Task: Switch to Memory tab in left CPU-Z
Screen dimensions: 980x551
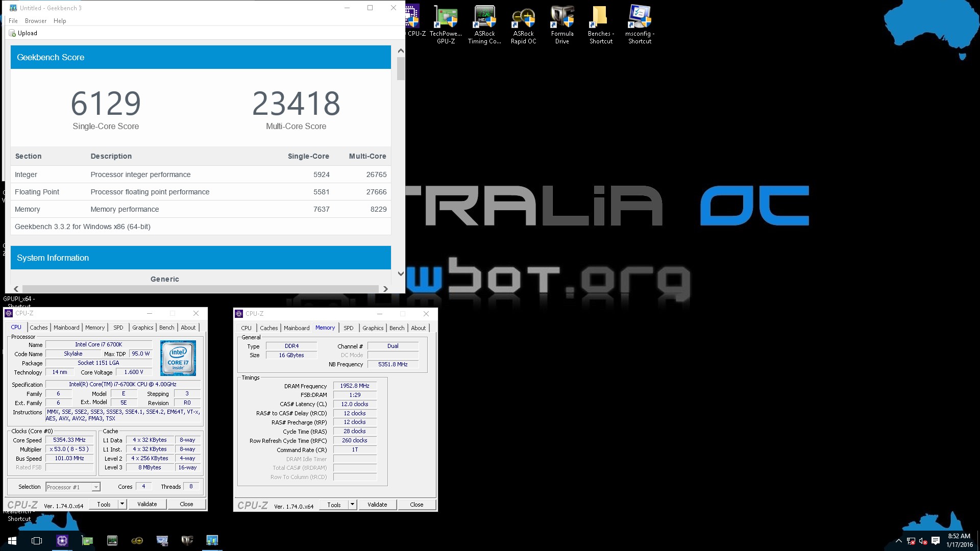Action: pos(95,328)
